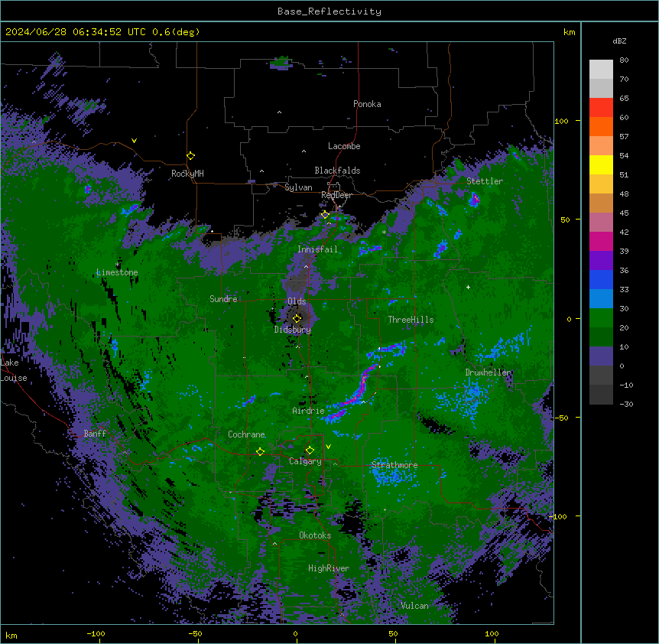Click the magenta 42 dBZ color swatch

point(601,241)
